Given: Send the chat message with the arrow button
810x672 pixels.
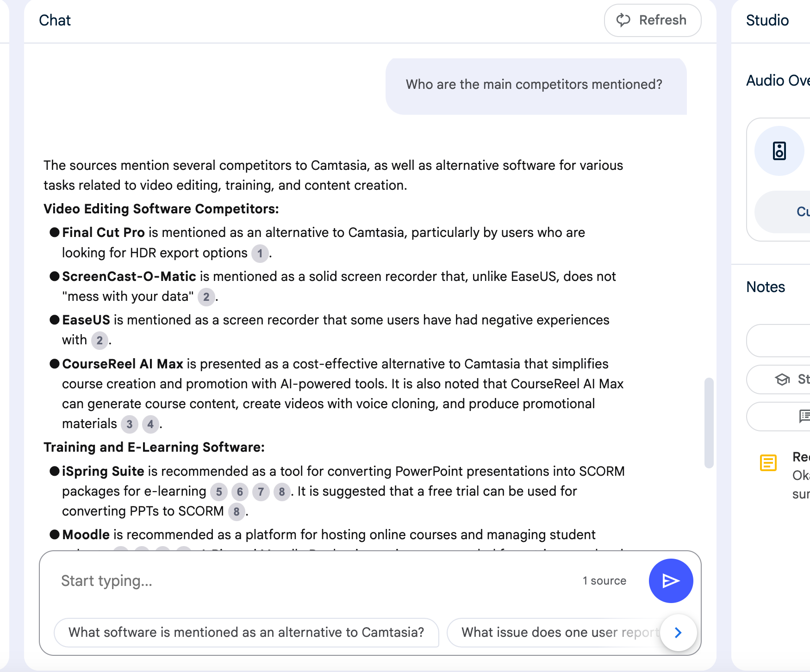Looking at the screenshot, I should pyautogui.click(x=671, y=580).
